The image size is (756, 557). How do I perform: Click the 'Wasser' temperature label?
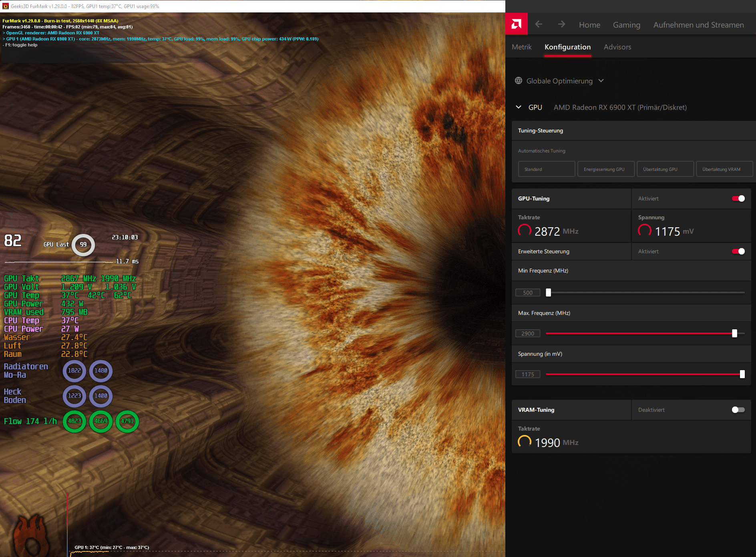17,337
